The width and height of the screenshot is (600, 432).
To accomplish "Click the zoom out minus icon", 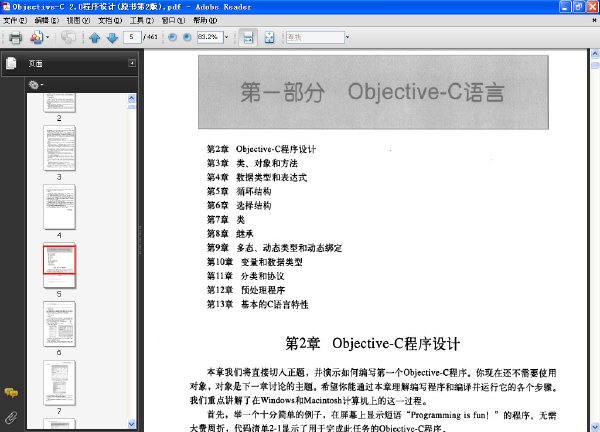I will point(173,37).
